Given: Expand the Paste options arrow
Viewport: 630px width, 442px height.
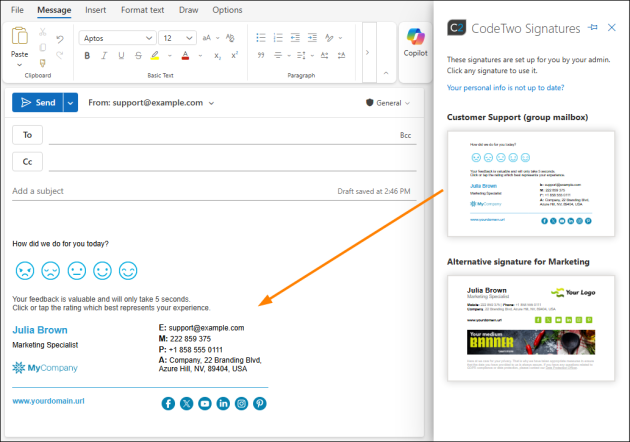Looking at the screenshot, I should [19, 65].
